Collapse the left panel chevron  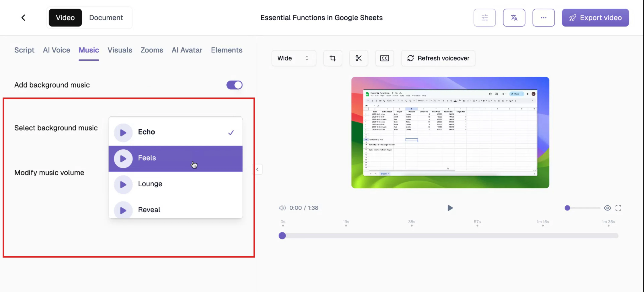[x=257, y=169]
